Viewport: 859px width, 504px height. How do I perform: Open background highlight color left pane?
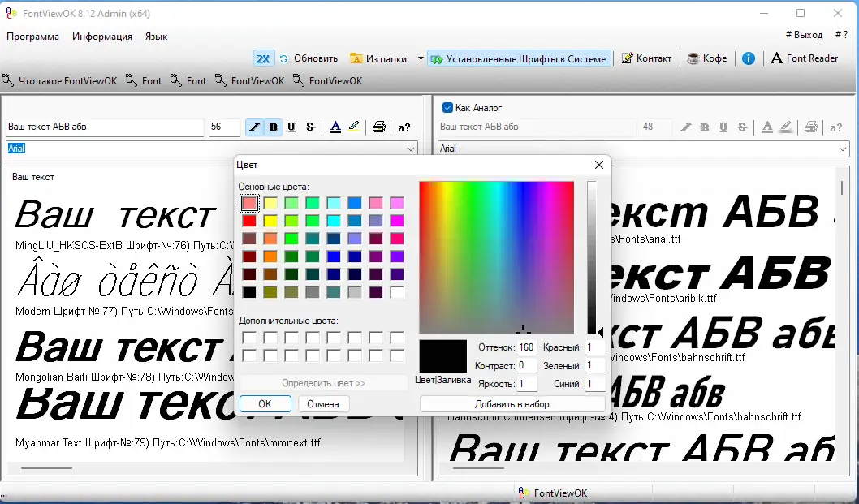354,127
